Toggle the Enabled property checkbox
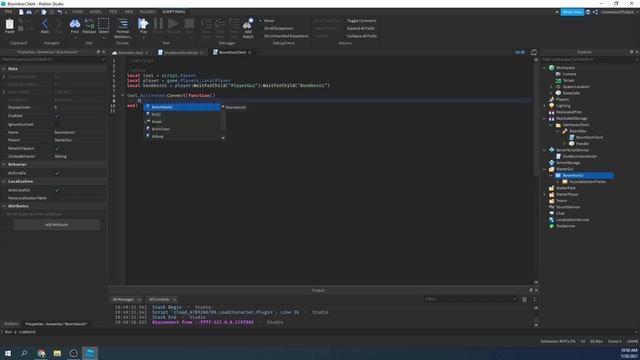The image size is (640, 360). (x=57, y=116)
